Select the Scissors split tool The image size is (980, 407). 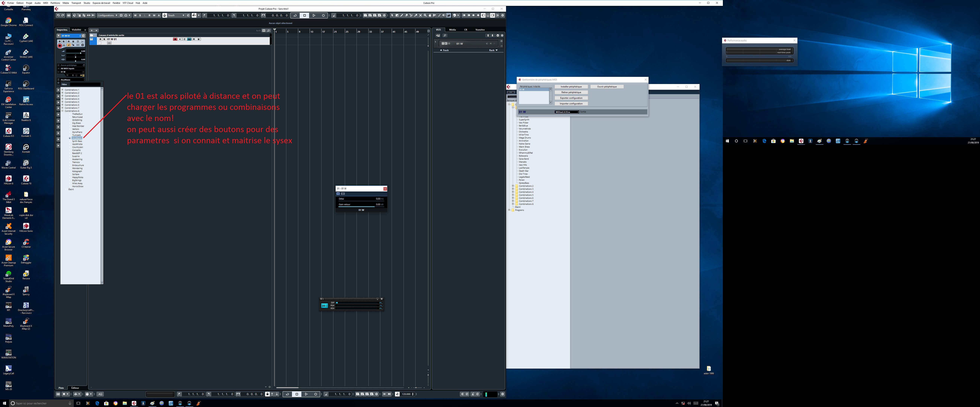pos(411,15)
